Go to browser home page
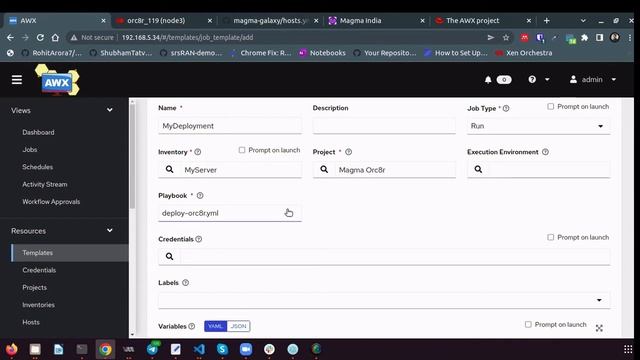The image size is (640, 360). (55, 38)
